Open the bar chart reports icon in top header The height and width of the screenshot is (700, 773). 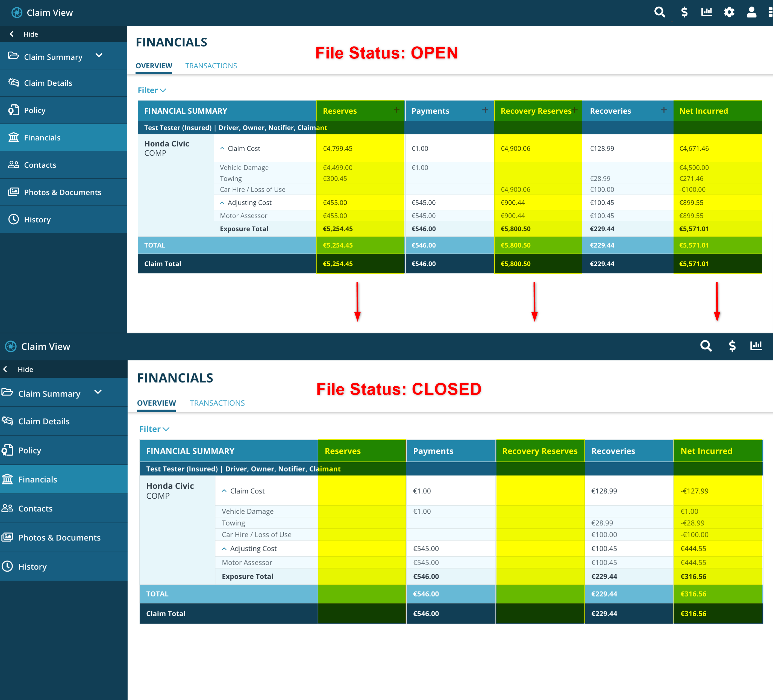706,12
